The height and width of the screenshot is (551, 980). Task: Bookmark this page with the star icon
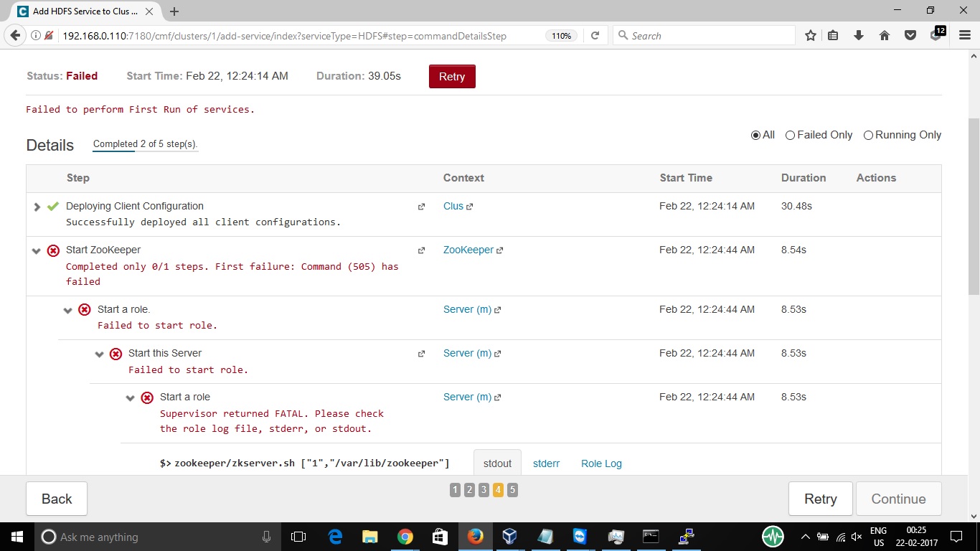click(810, 34)
